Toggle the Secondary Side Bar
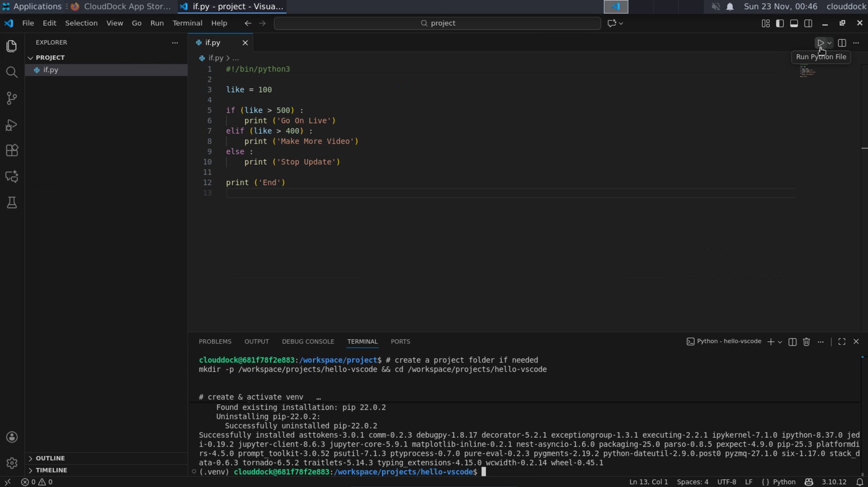The width and height of the screenshot is (868, 487). [808, 23]
